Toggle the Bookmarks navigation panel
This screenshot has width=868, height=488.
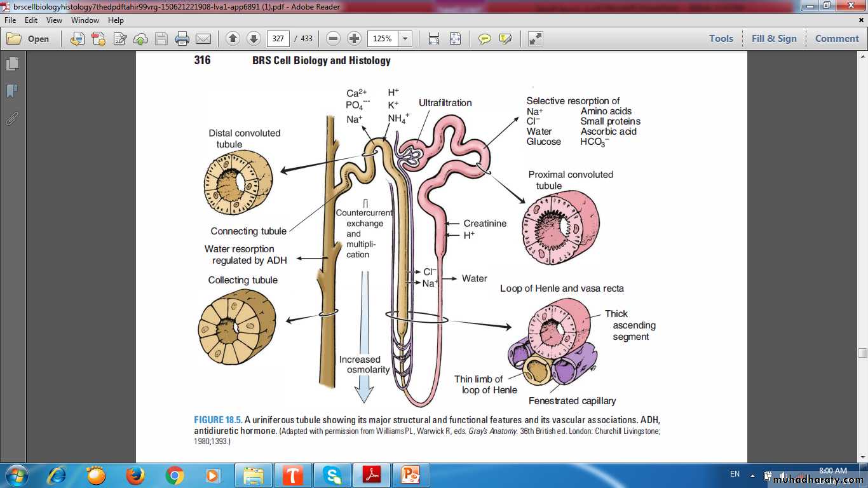click(x=12, y=91)
